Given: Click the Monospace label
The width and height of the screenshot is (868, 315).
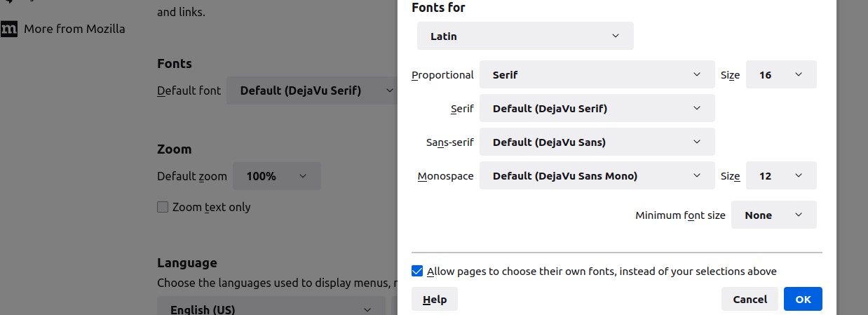Looking at the screenshot, I should coord(446,176).
